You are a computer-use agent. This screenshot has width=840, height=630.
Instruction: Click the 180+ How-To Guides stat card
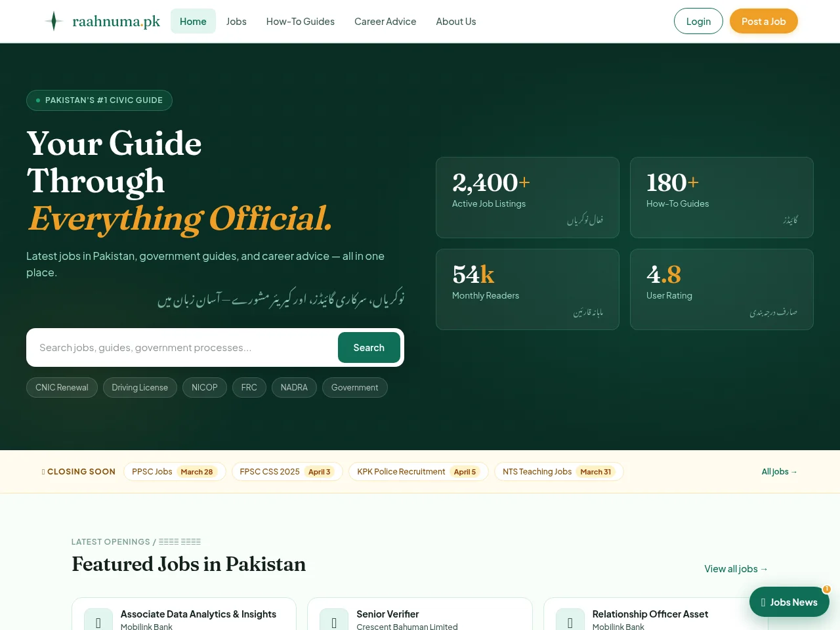coord(722,198)
